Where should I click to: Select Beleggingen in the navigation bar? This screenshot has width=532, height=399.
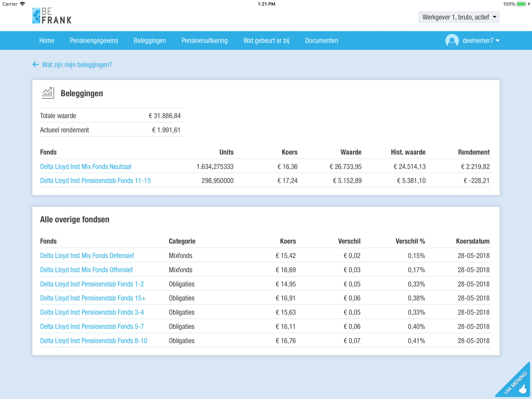(150, 41)
